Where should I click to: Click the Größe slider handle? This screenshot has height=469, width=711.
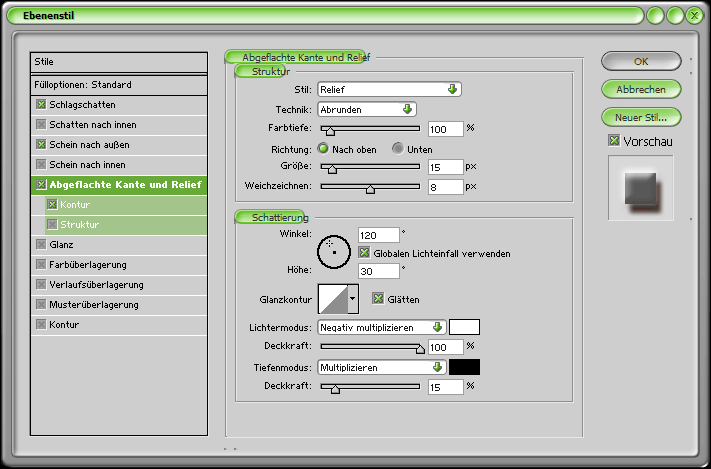(x=332, y=169)
